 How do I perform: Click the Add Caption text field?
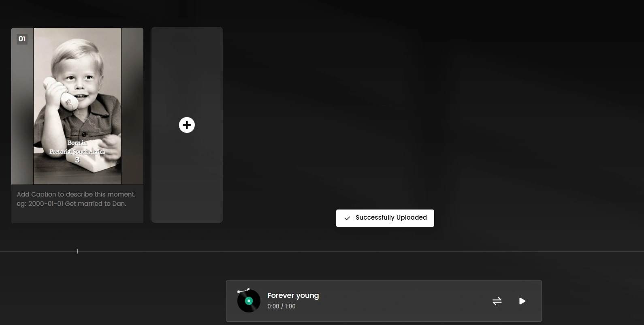(77, 199)
